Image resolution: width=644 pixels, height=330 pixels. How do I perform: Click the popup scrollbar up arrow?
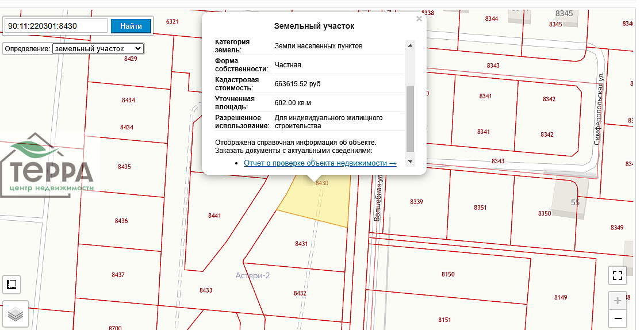[x=410, y=45]
